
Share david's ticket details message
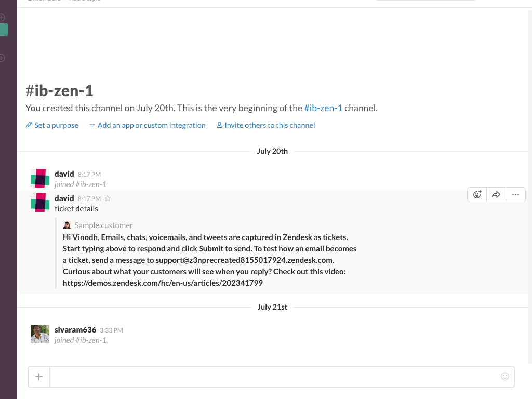point(496,195)
